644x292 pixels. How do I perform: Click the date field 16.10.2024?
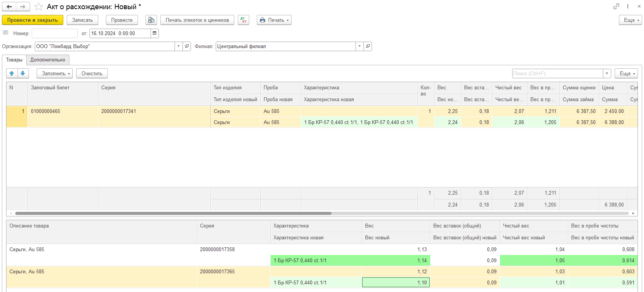tap(120, 33)
